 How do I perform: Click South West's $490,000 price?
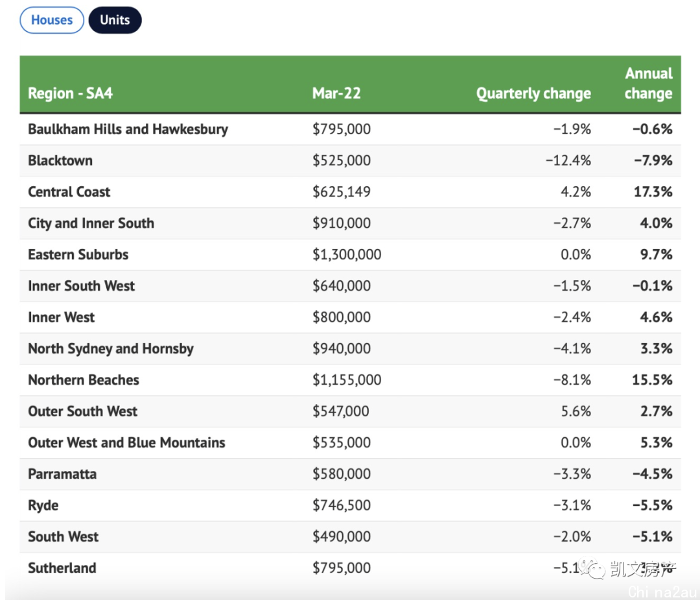342,536
